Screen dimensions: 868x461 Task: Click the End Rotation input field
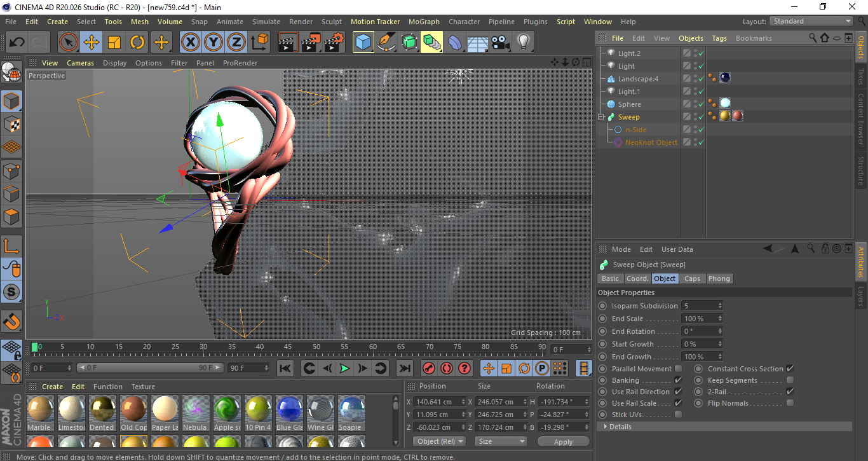tap(698, 331)
